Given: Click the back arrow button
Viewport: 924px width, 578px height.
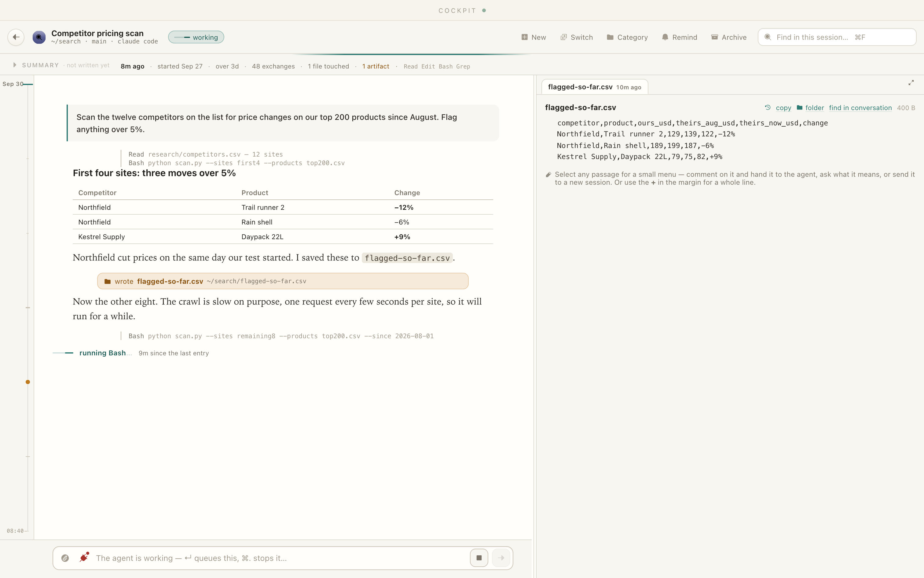Looking at the screenshot, I should (16, 37).
